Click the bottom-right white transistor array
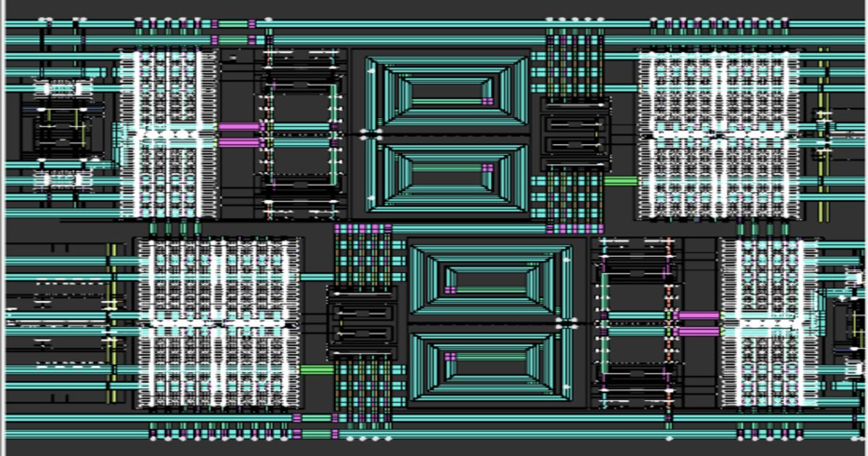The image size is (868, 456). pos(768,323)
